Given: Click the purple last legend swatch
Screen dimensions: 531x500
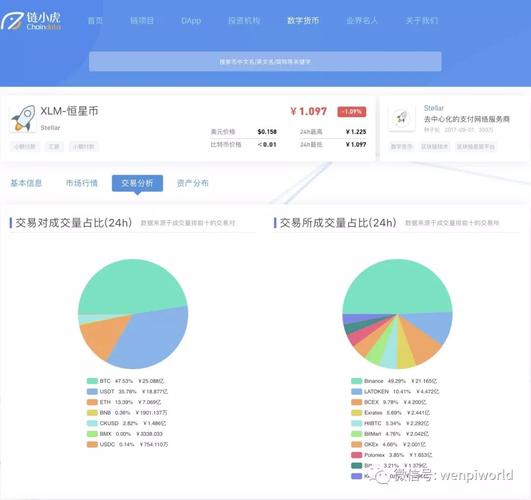Looking at the screenshot, I should point(357,476).
